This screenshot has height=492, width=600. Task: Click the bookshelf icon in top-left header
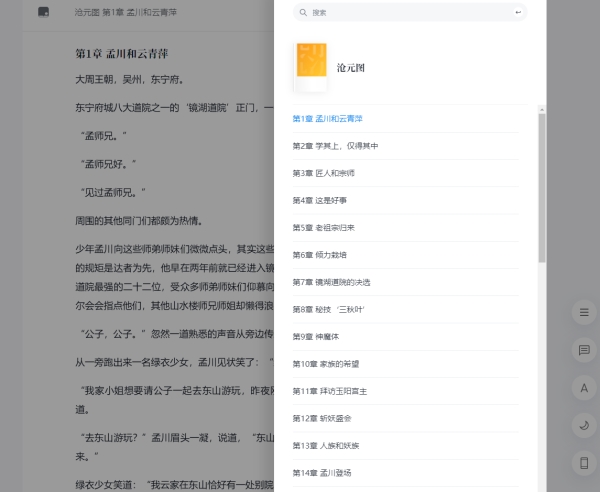point(43,12)
